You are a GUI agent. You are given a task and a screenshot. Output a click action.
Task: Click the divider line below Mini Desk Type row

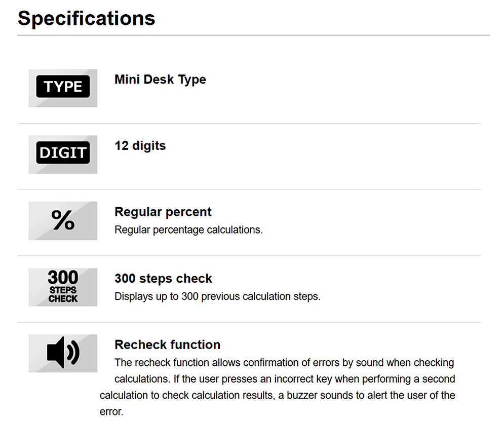[x=249, y=123]
